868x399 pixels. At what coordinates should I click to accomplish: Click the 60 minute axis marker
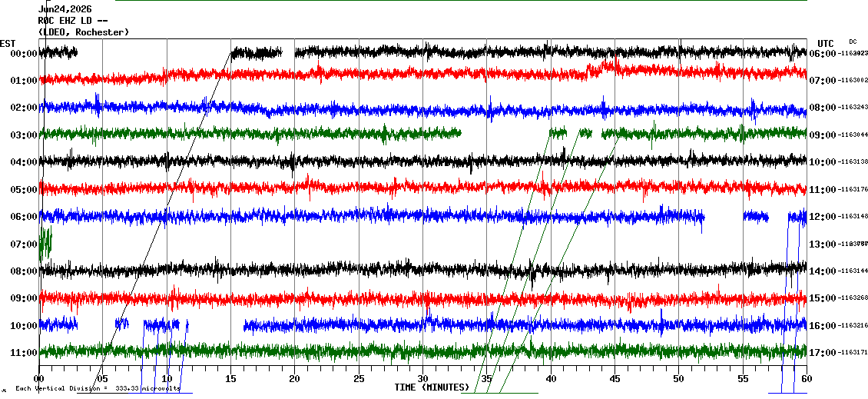(x=807, y=378)
